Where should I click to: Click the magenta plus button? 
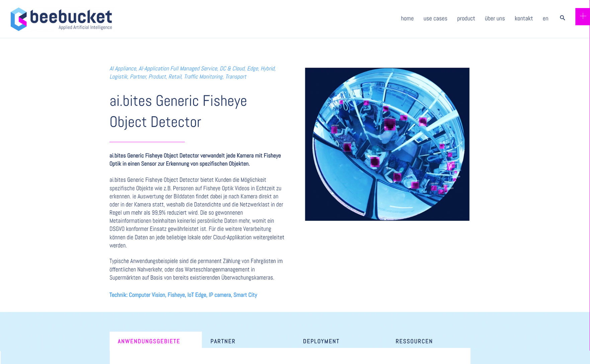(582, 16)
